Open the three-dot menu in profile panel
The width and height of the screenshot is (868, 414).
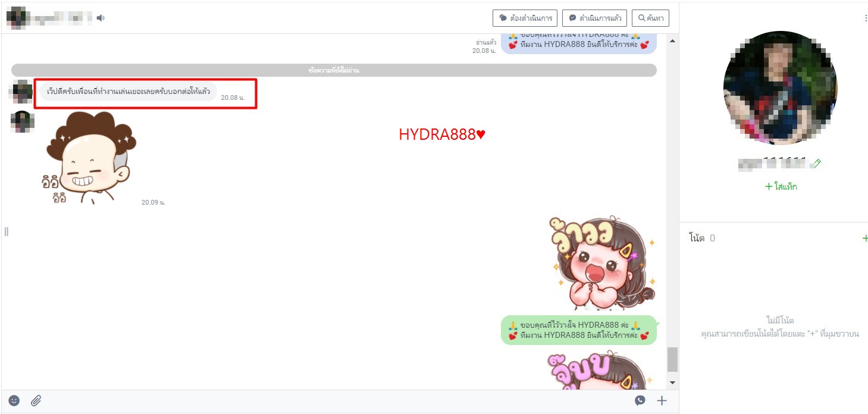[x=865, y=18]
